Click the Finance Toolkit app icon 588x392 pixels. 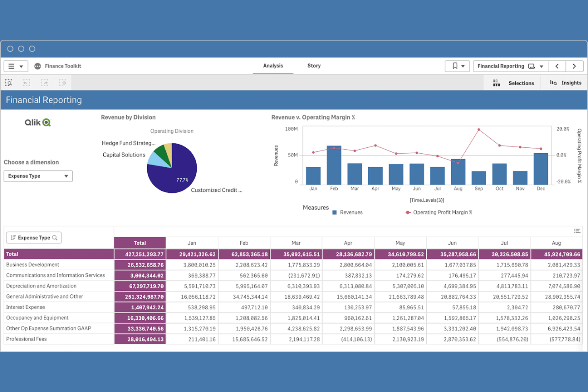(x=37, y=66)
